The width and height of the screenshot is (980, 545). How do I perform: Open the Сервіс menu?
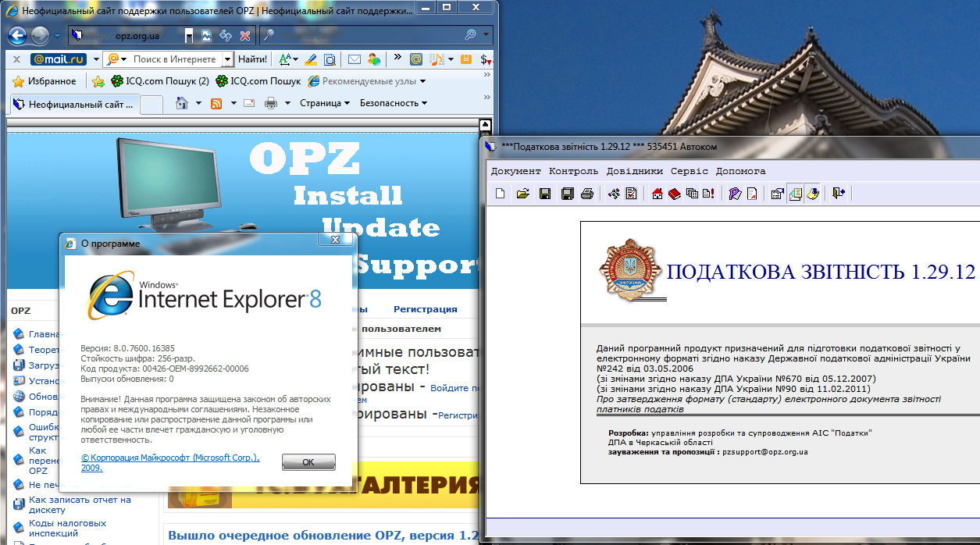(x=690, y=171)
